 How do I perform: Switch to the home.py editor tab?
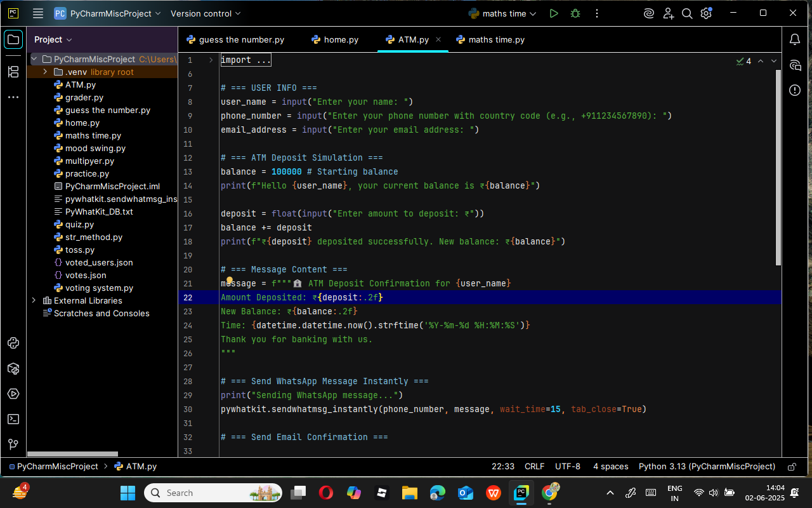tap(335, 39)
